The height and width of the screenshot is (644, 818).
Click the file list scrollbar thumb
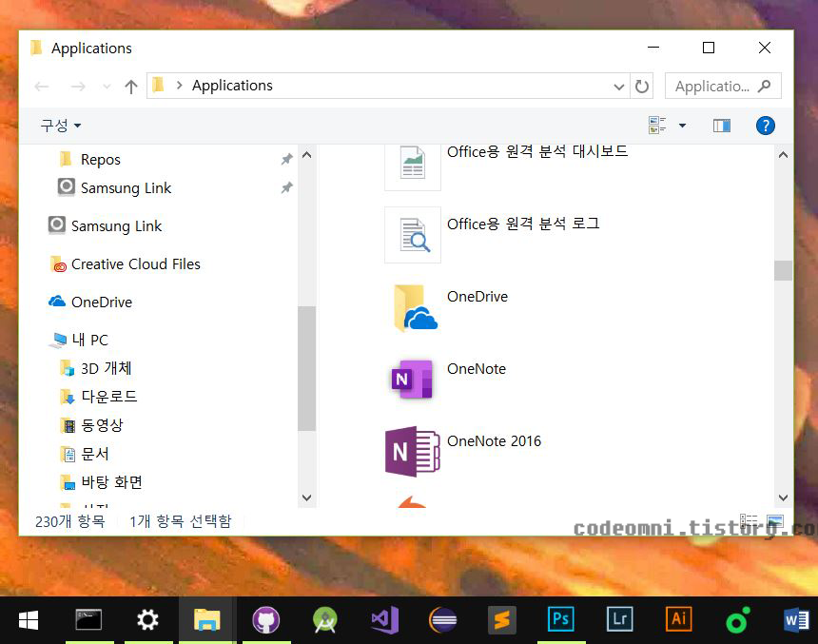tap(783, 270)
